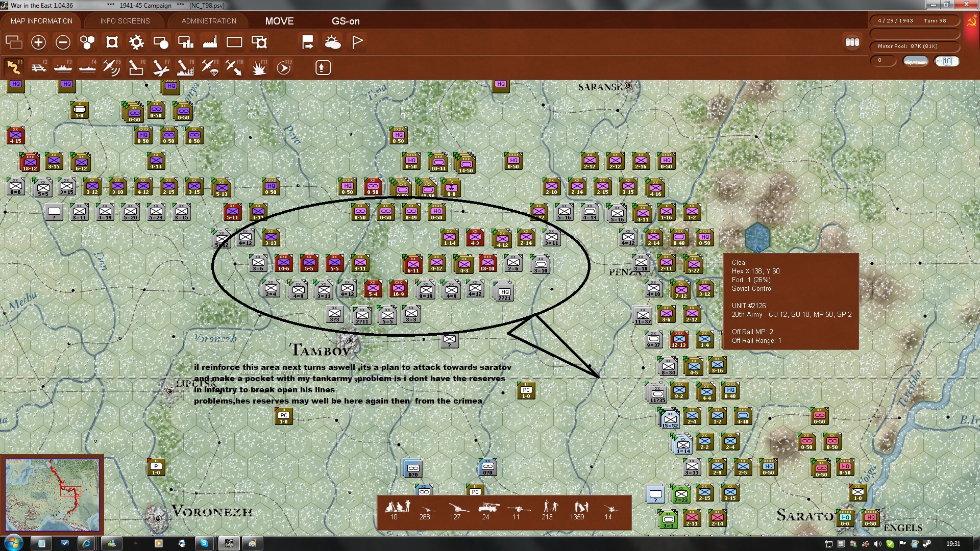
Task: Select the 14-50 unit counter
Action: click(x=465, y=164)
